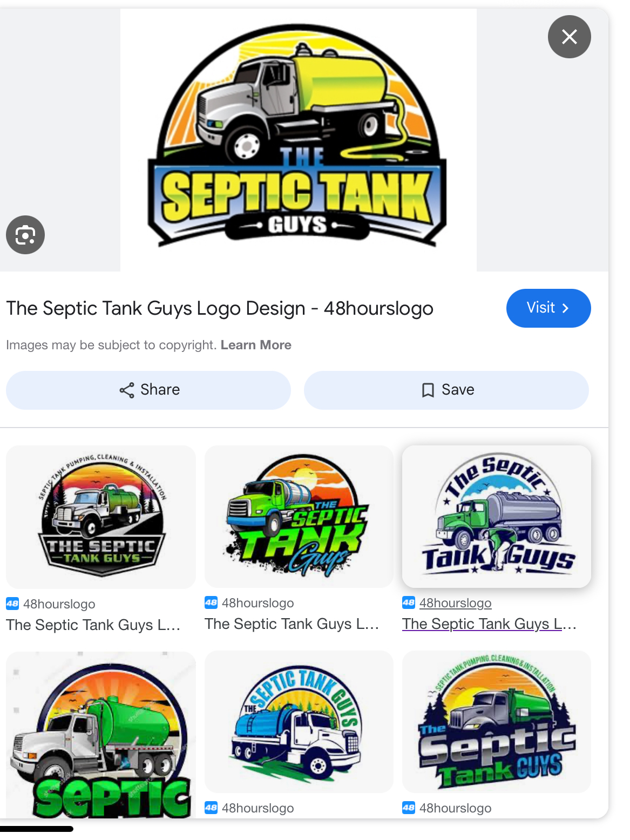Open underlined The Septic Tank Guys L... title
The image size is (630, 840).
coord(490,624)
